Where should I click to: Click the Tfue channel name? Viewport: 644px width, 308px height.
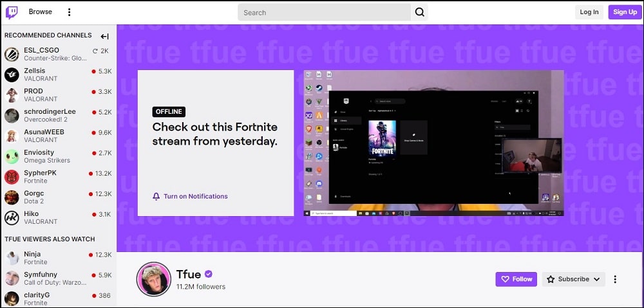(189, 274)
